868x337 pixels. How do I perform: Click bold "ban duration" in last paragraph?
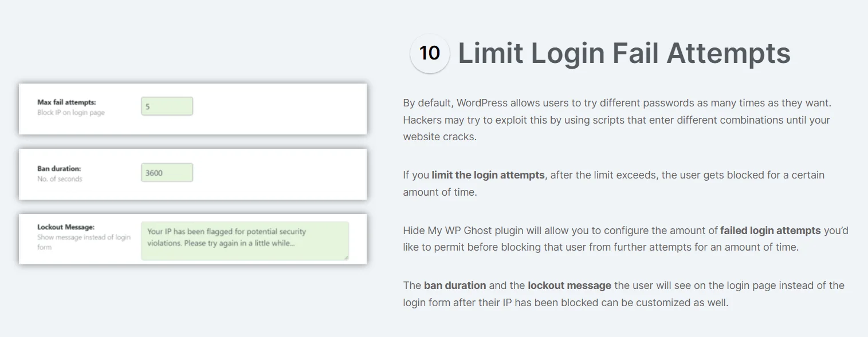[x=455, y=286]
